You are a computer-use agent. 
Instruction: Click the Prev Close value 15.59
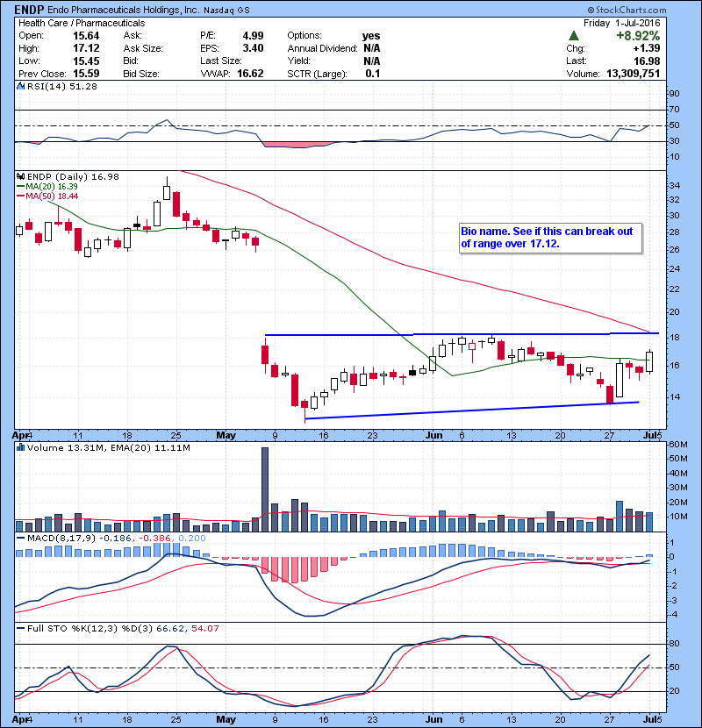click(86, 74)
